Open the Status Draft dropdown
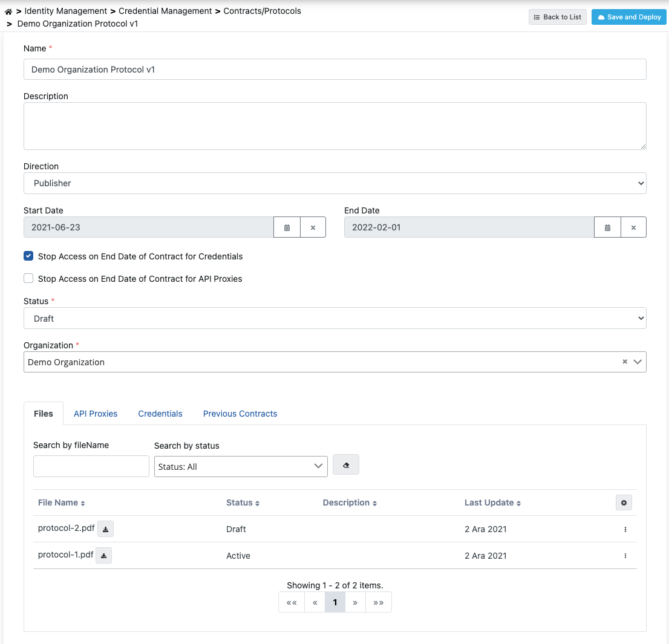Image resolution: width=669 pixels, height=644 pixels. [334, 318]
